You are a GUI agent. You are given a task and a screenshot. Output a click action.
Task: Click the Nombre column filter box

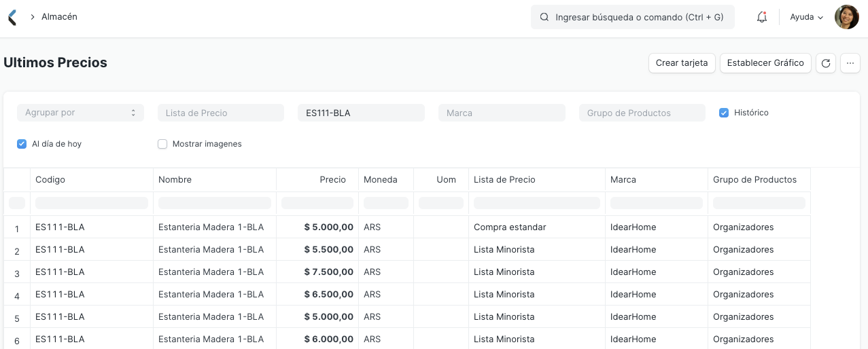click(215, 203)
